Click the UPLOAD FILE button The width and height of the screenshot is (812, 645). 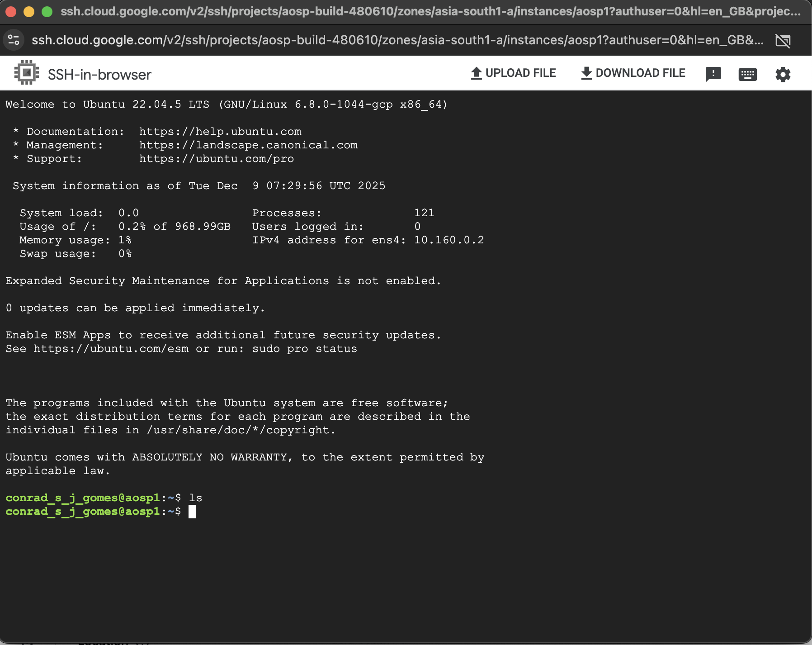point(520,73)
